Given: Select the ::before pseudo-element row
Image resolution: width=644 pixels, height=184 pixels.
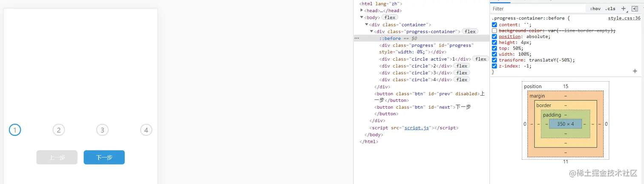Looking at the screenshot, I should 421,38.
